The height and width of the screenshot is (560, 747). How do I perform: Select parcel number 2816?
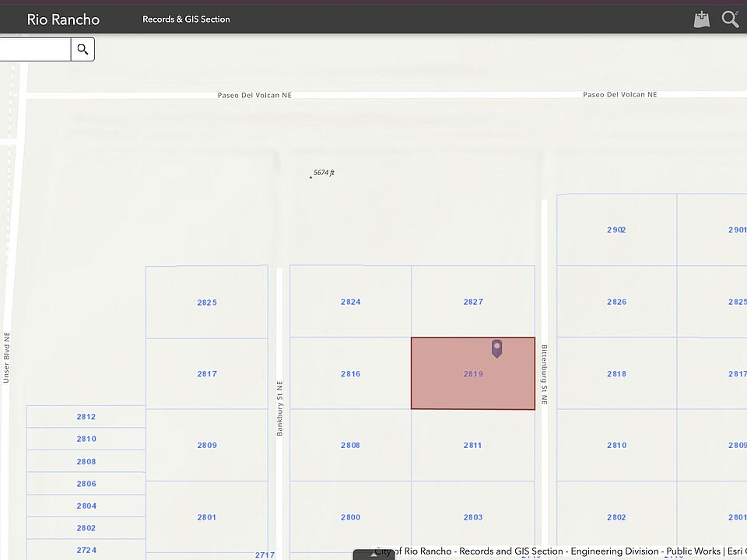(x=351, y=374)
